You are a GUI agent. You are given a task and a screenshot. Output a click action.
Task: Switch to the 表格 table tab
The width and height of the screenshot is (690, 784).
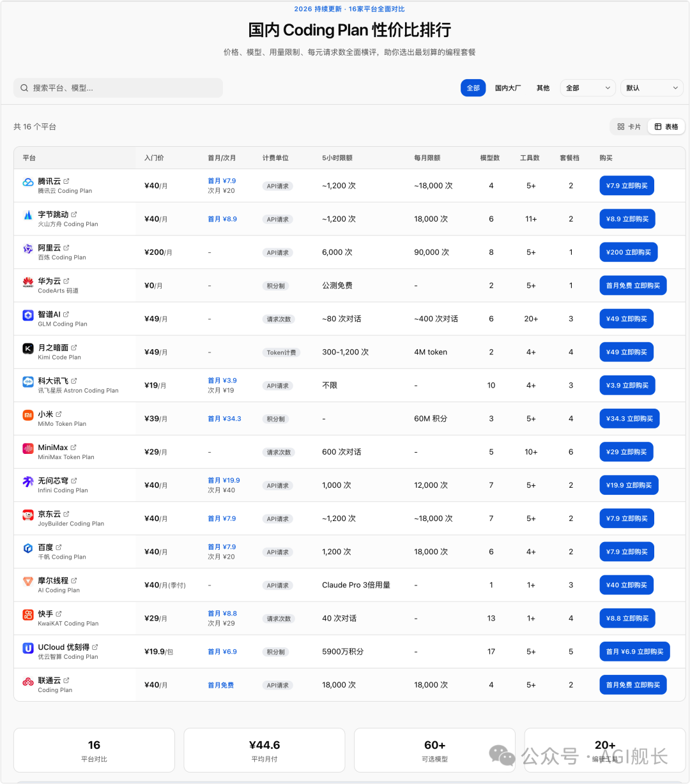pyautogui.click(x=666, y=126)
